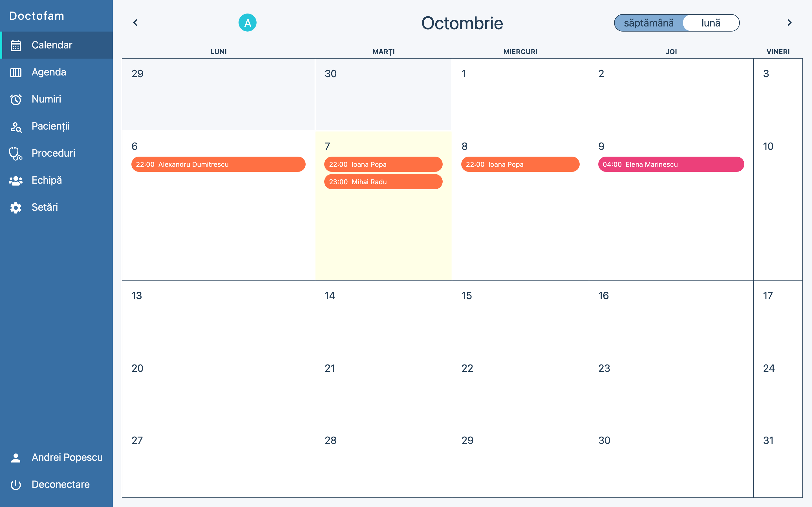Screen dimensions: 812x507
Task: Click the Doctofam logo text
Action: click(37, 16)
